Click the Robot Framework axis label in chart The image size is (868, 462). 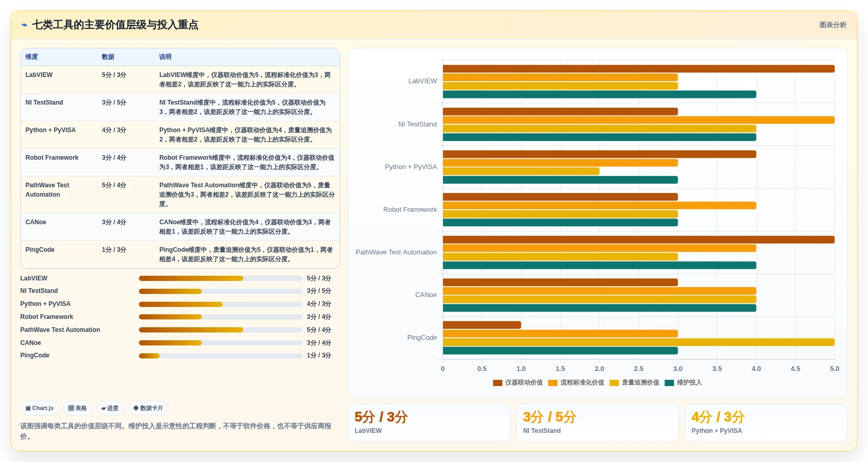[x=410, y=210]
